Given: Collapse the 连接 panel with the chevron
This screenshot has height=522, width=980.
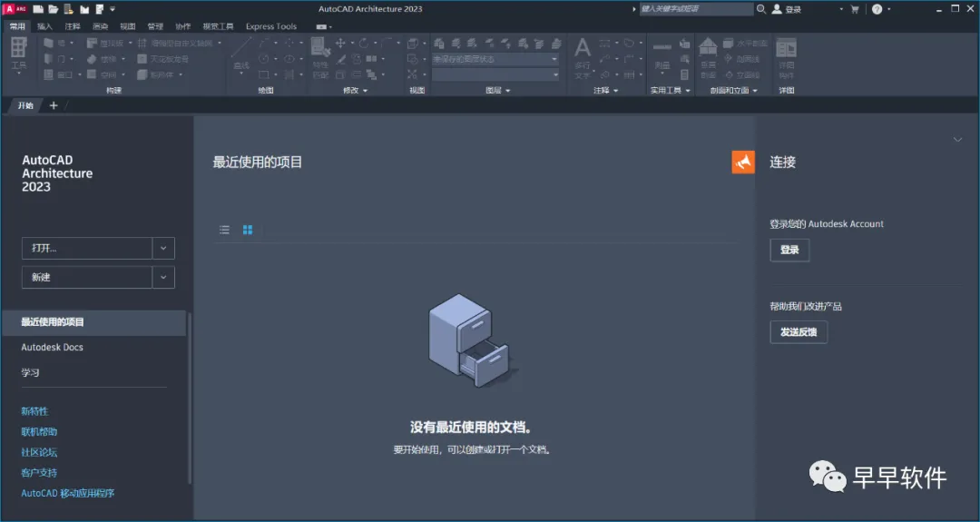Looking at the screenshot, I should [x=957, y=140].
